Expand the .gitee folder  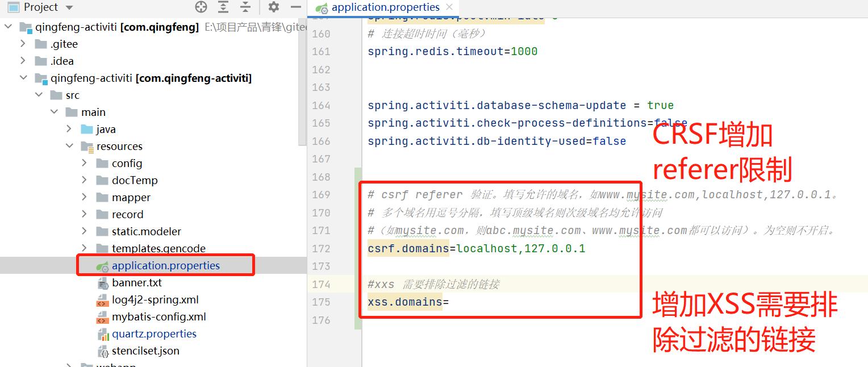coord(23,44)
